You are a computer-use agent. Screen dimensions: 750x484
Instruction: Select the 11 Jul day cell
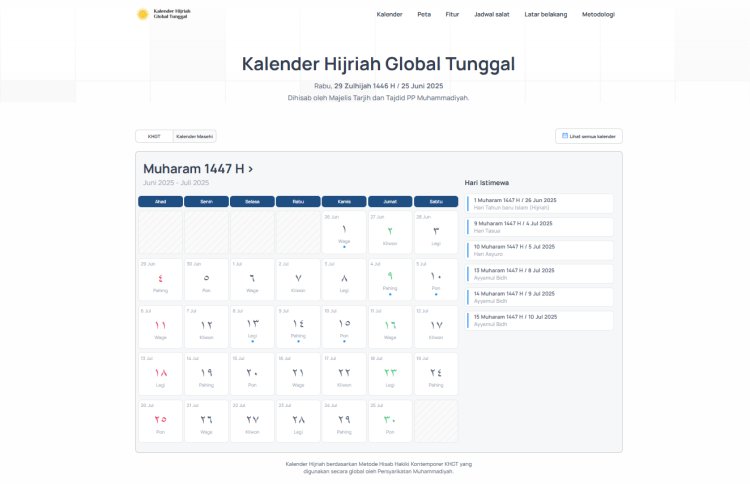coord(390,327)
